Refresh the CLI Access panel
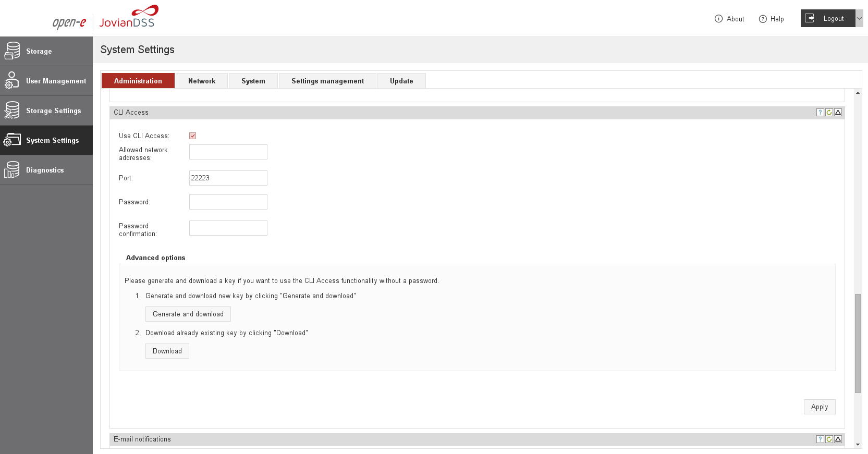The image size is (868, 454). coord(829,113)
